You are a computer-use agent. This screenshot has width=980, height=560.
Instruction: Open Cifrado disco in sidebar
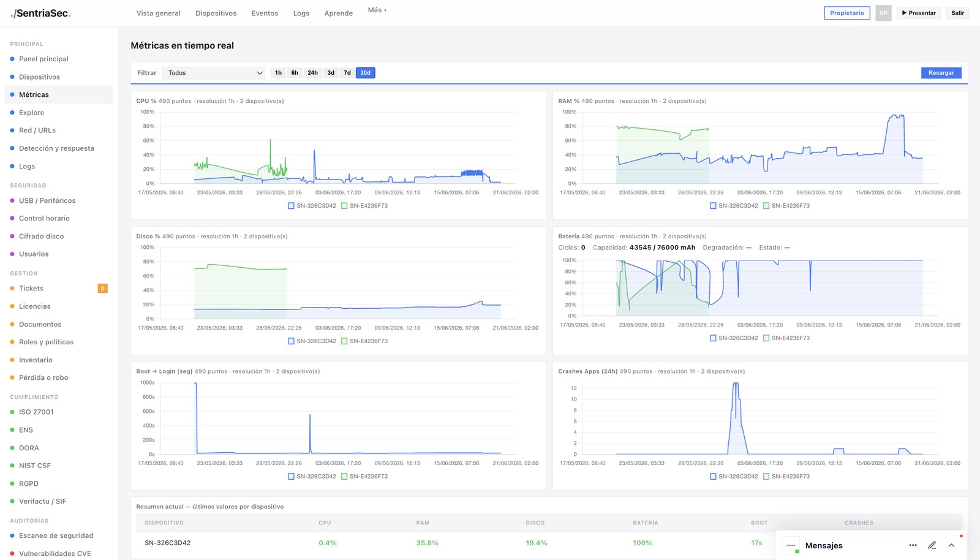[x=41, y=236]
